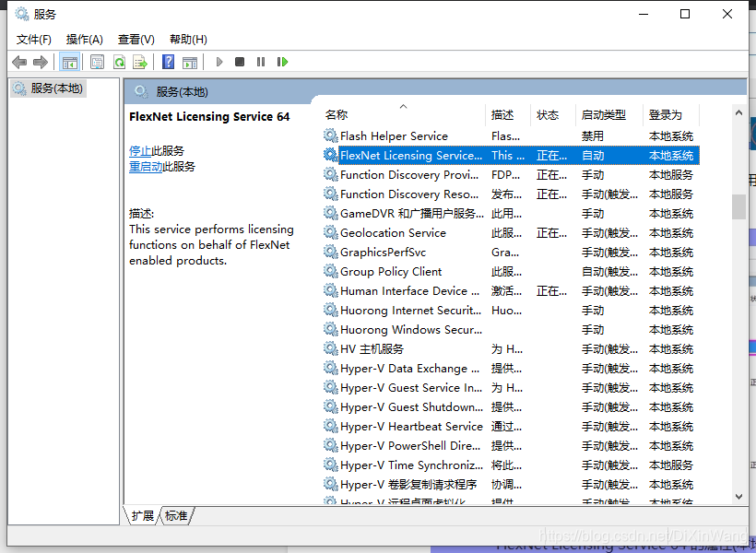Click the 服务(本地) right pane header
The image size is (756, 553).
point(182,91)
